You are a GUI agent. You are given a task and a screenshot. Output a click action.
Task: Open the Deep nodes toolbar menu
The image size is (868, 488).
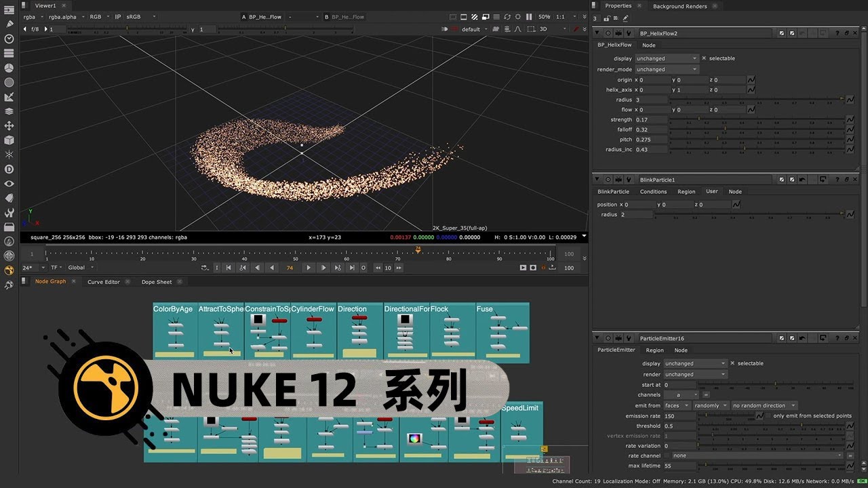(9, 169)
